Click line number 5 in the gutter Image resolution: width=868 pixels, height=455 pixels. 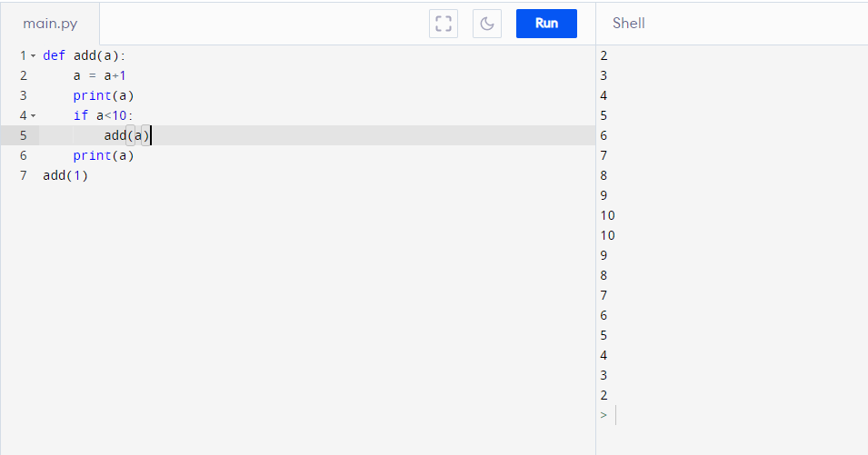(x=24, y=135)
